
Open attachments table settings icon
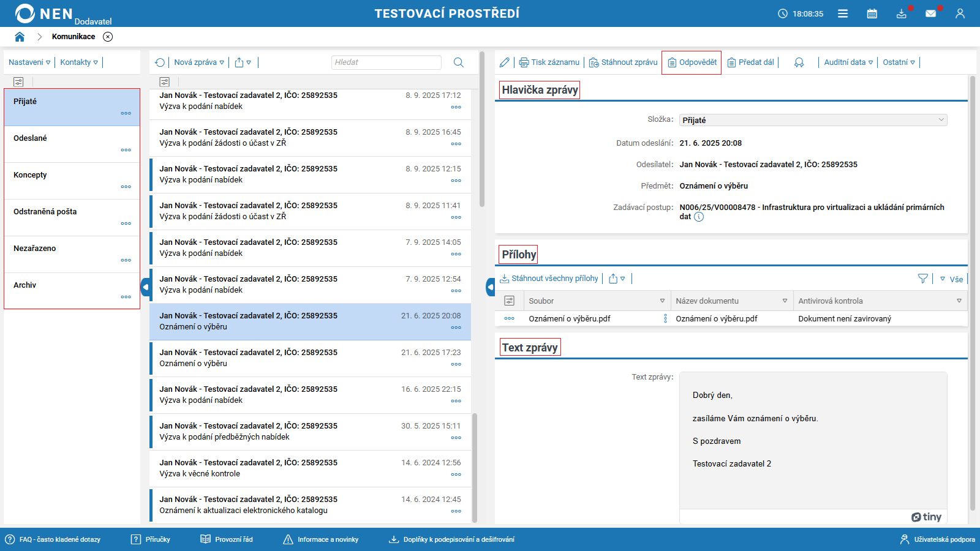pyautogui.click(x=509, y=301)
